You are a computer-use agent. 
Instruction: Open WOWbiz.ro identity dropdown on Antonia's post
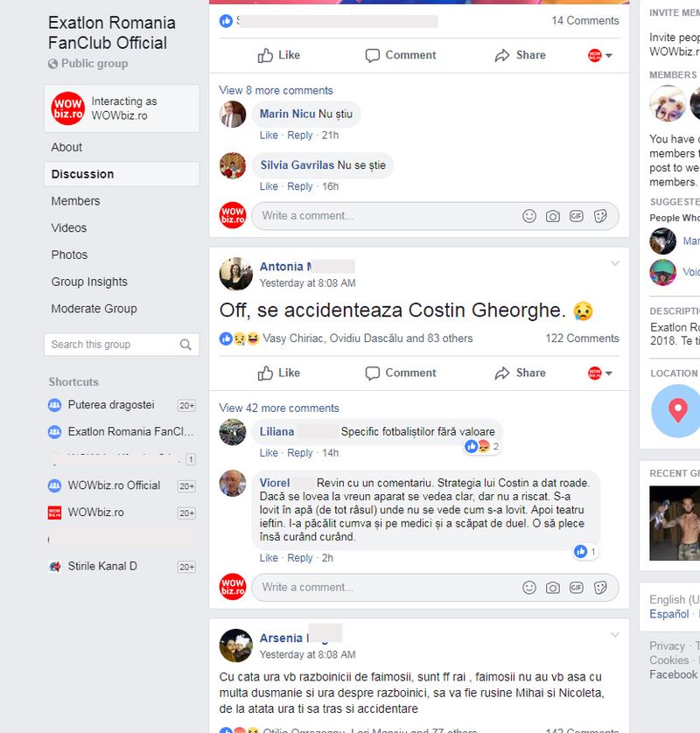(600, 373)
